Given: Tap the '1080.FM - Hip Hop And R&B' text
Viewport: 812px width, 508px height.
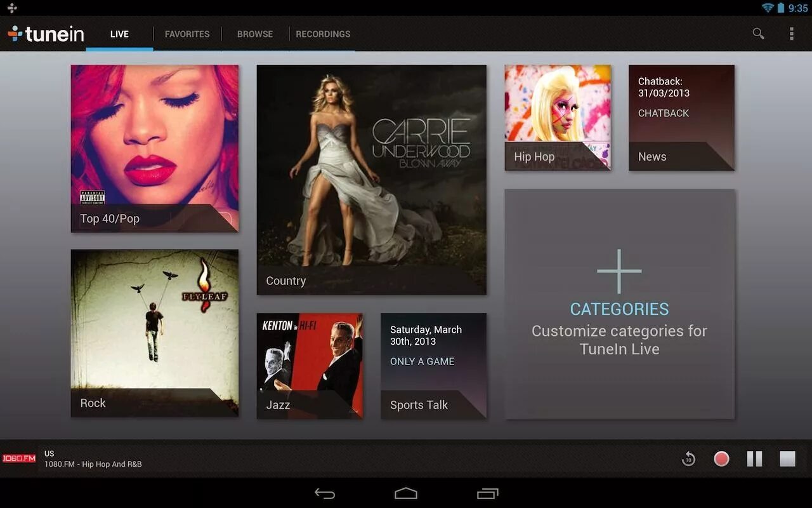Looking at the screenshot, I should [x=93, y=464].
